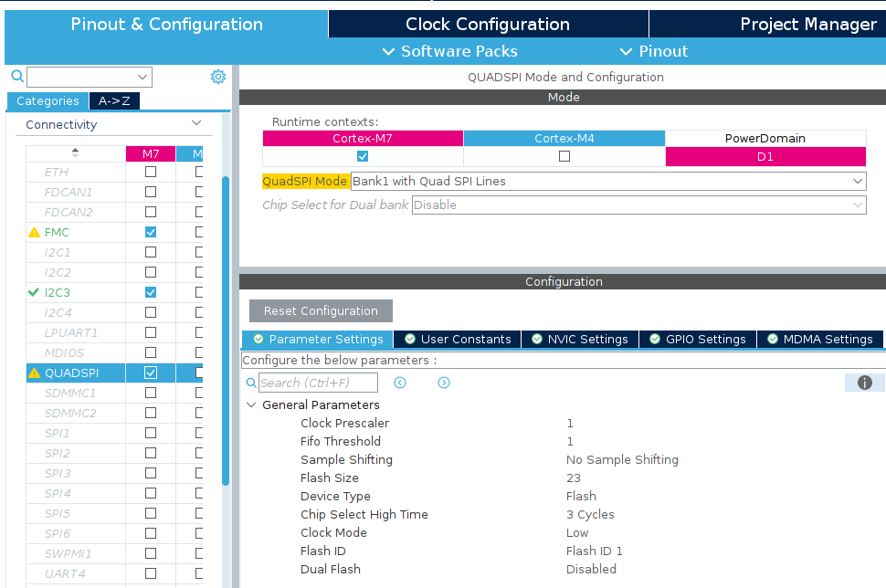The width and height of the screenshot is (886, 588).
Task: Toggle the I2C3 M7 checkbox
Action: [151, 293]
